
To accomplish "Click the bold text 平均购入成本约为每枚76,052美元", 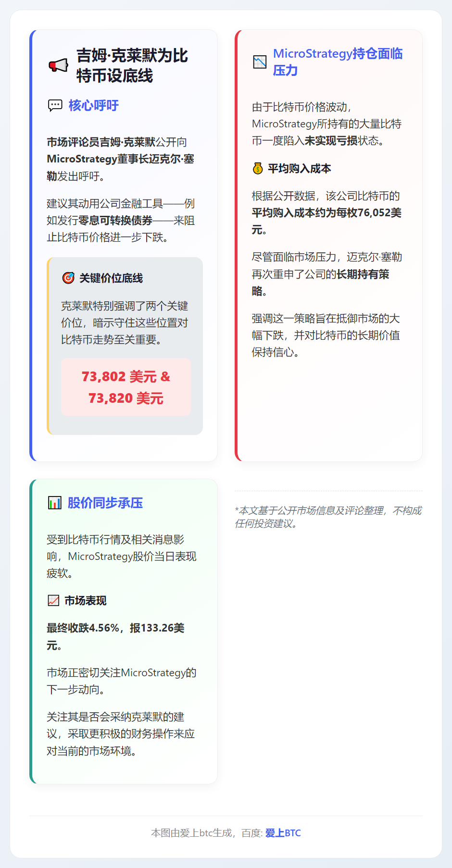I will pos(326,221).
